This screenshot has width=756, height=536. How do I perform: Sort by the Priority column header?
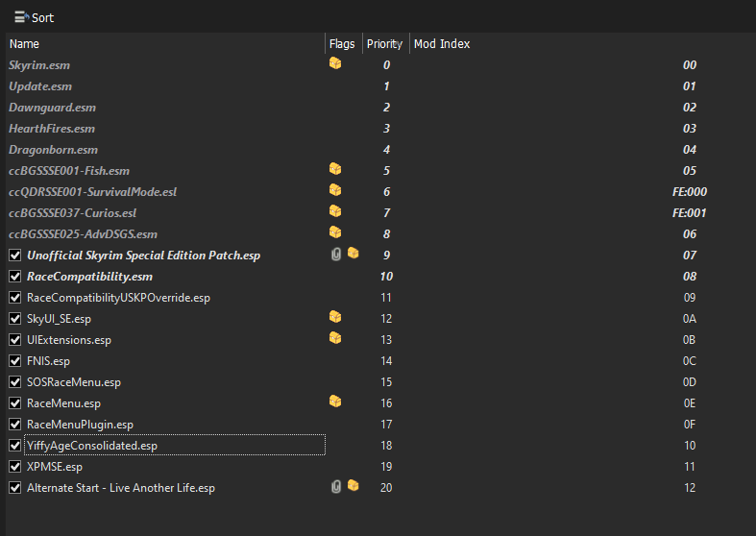[x=386, y=44]
